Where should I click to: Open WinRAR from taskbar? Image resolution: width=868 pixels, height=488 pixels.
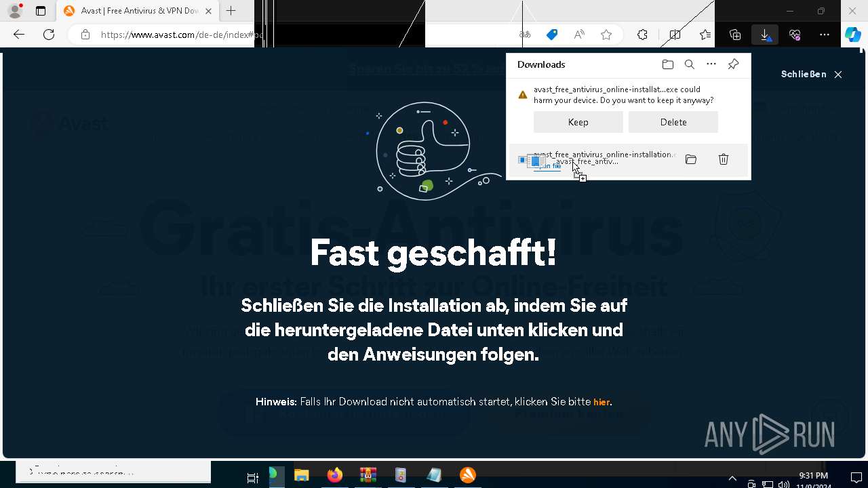coord(368,476)
